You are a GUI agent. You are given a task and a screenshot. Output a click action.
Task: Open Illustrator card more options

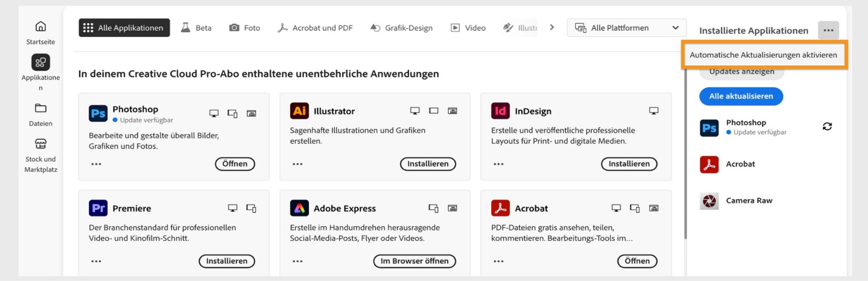tap(297, 164)
